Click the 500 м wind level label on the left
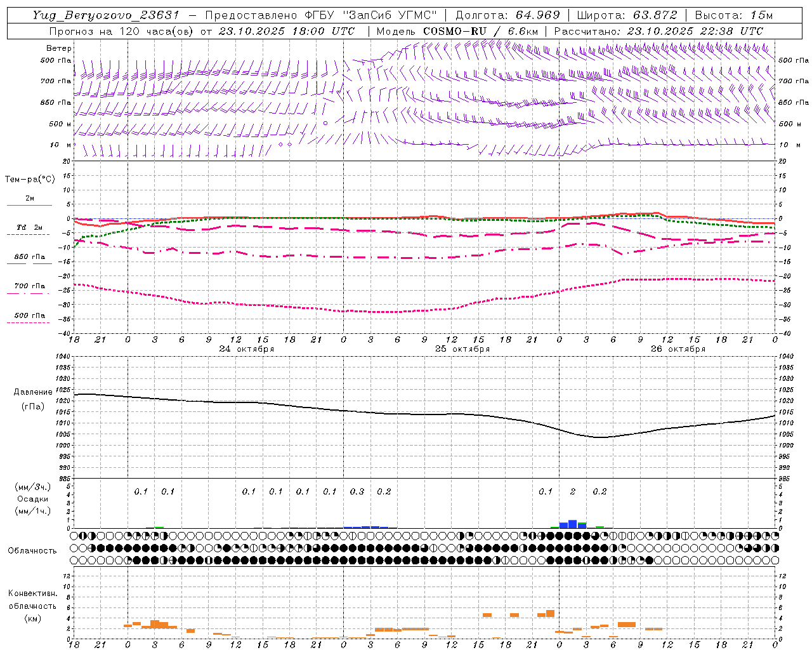The image size is (812, 650). 60,124
